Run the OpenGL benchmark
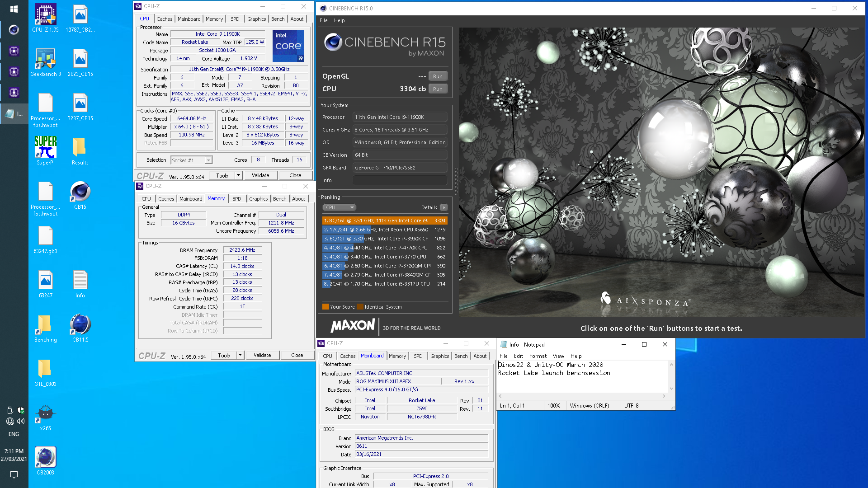The width and height of the screenshot is (868, 488). (438, 76)
